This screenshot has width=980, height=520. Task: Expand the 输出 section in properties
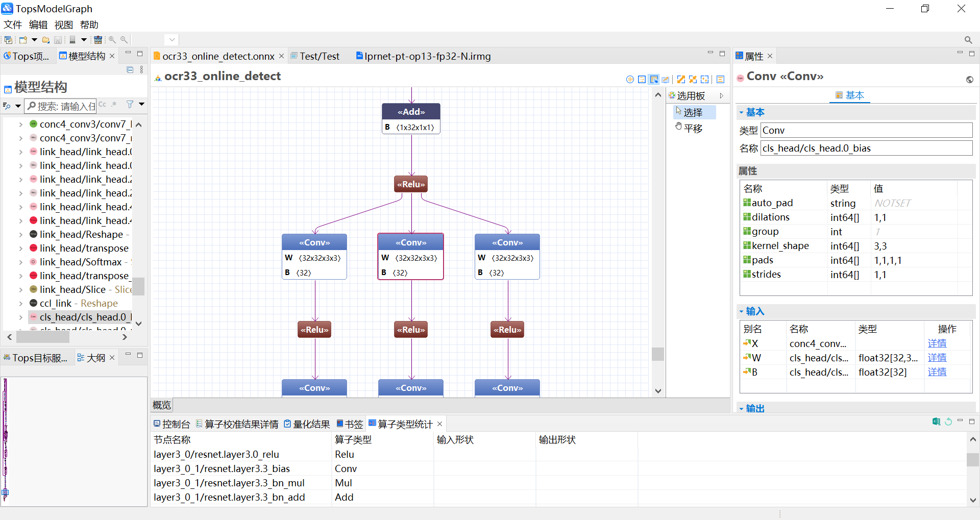point(741,409)
